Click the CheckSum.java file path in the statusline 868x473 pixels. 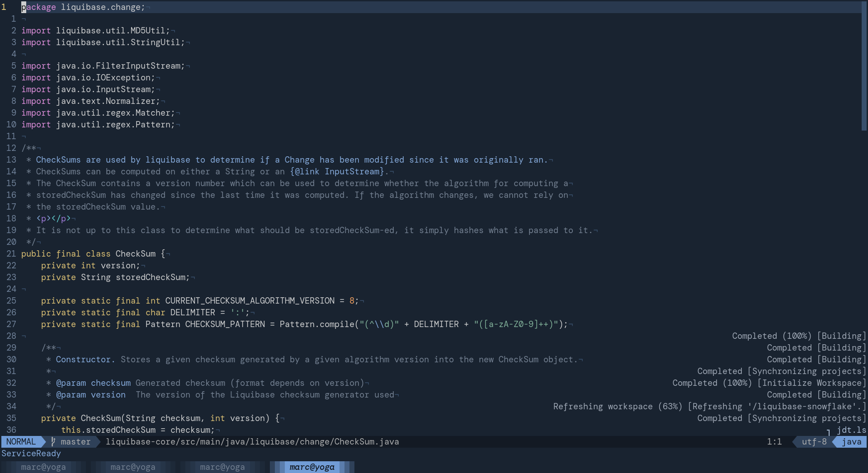[x=252, y=442]
